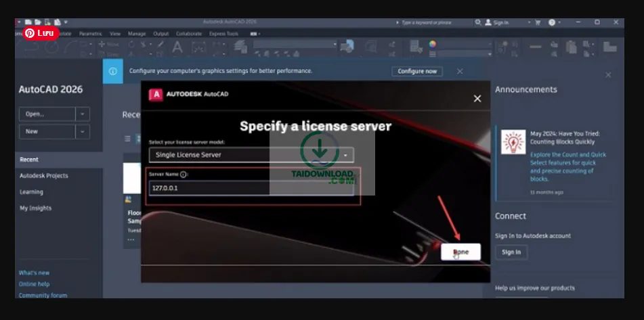
Task: Open the Output ribbon tab
Action: tap(161, 34)
